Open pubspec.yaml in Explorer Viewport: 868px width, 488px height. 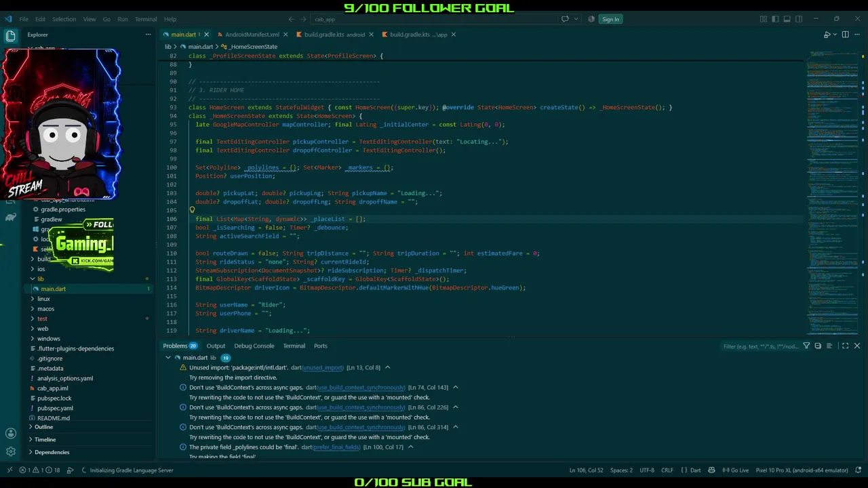coord(56,408)
